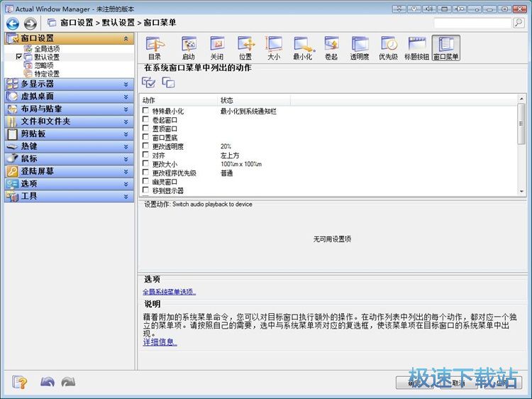This screenshot has width=532, height=399.
Task: Open the 启动 settings page
Action: tap(189, 48)
